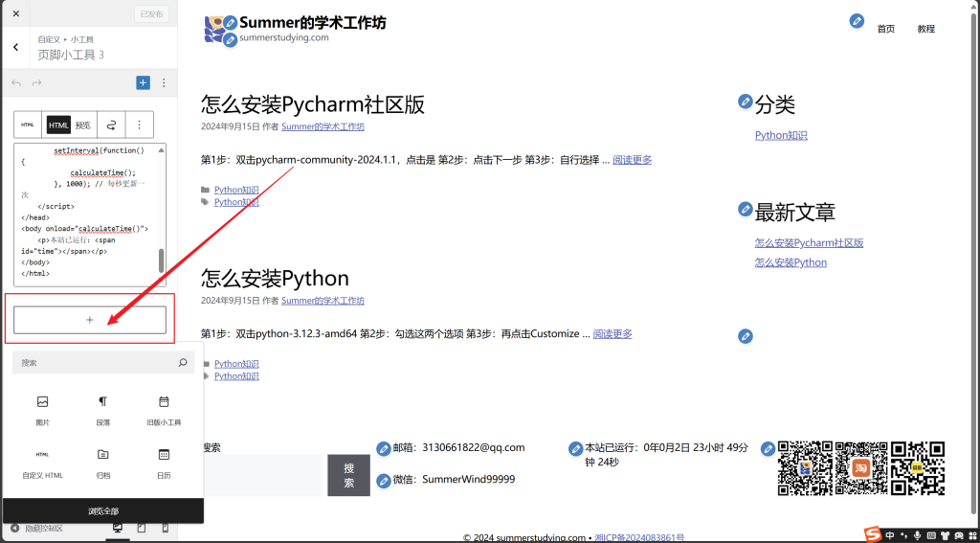The width and height of the screenshot is (980, 543).
Task: Insert the 归档 archives block
Action: point(102,464)
